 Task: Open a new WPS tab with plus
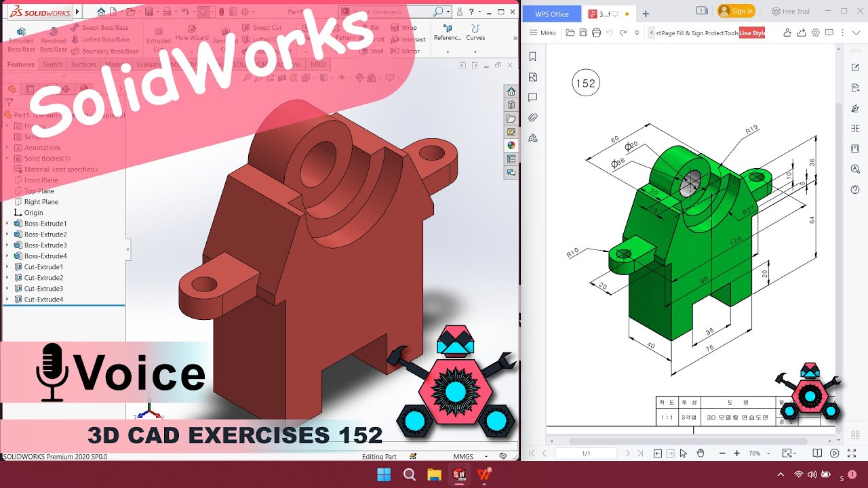click(x=646, y=14)
